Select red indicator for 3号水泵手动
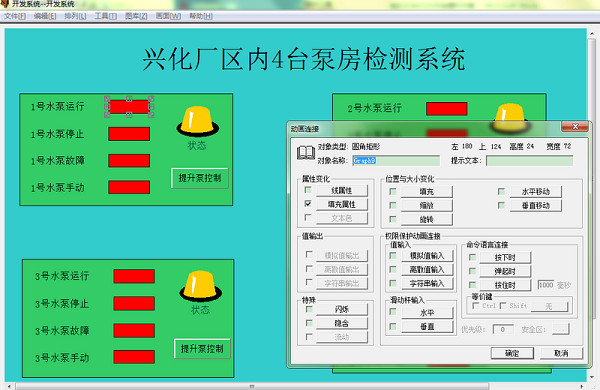This screenshot has width=600, height=390. pyautogui.click(x=134, y=357)
